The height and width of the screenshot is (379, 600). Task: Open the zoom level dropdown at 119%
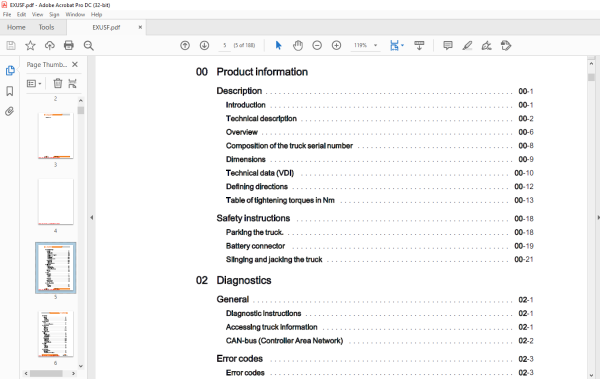[375, 45]
